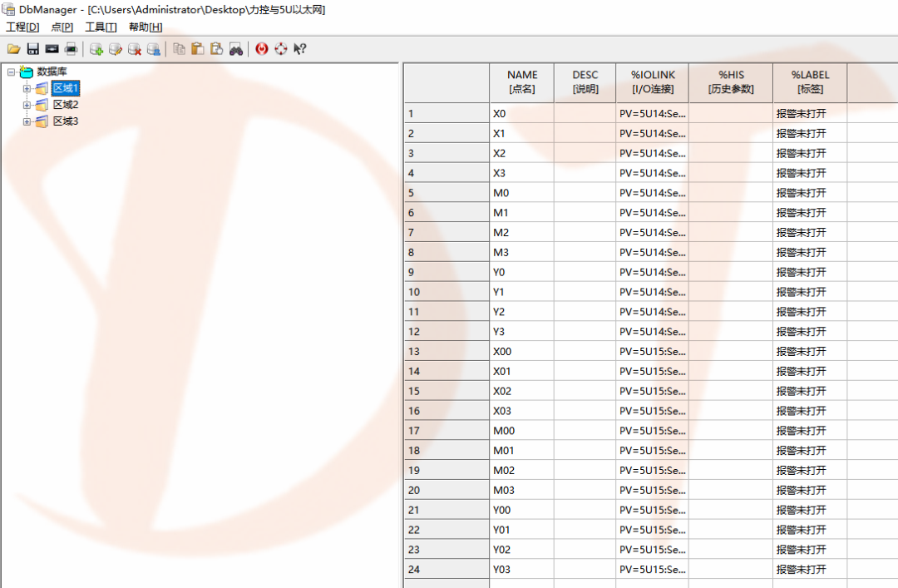Add a new database point
898x588 pixels.
[x=96, y=49]
